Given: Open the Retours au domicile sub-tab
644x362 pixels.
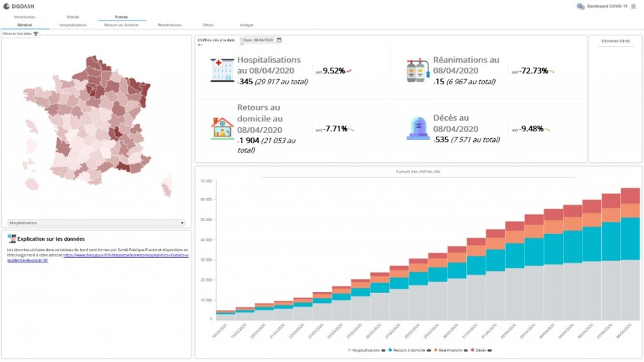Looking at the screenshot, I should (x=121, y=25).
